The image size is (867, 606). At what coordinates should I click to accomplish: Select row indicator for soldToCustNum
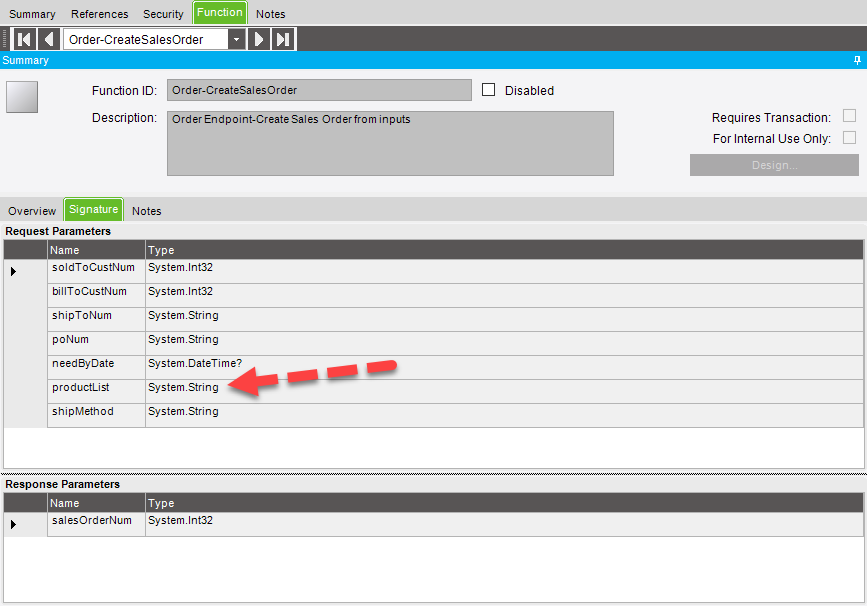tap(25, 271)
